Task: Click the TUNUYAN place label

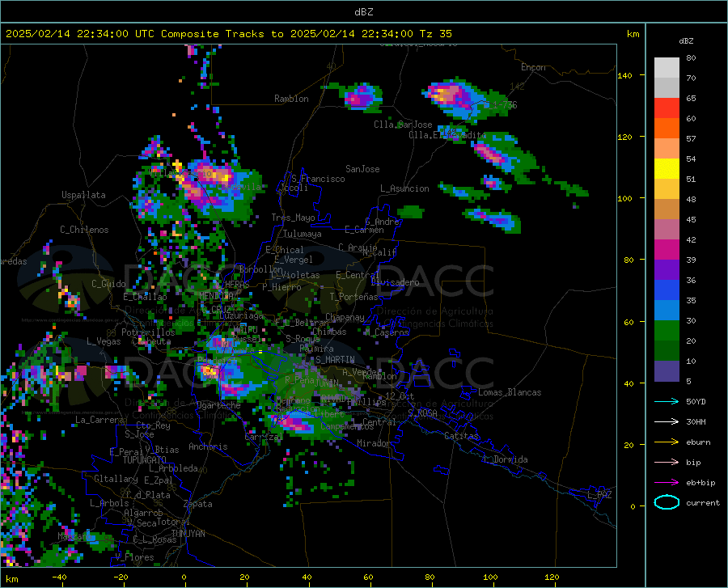Action: (188, 533)
